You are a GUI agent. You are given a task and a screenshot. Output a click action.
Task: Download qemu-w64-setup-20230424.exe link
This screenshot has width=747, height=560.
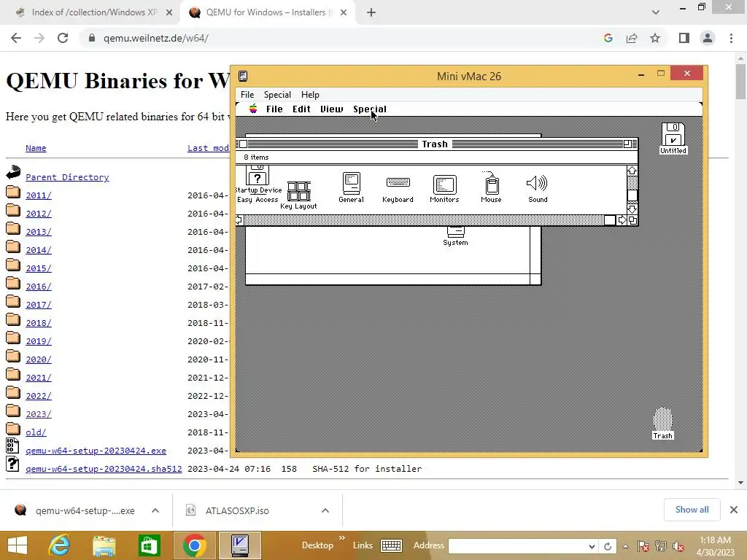96,451
